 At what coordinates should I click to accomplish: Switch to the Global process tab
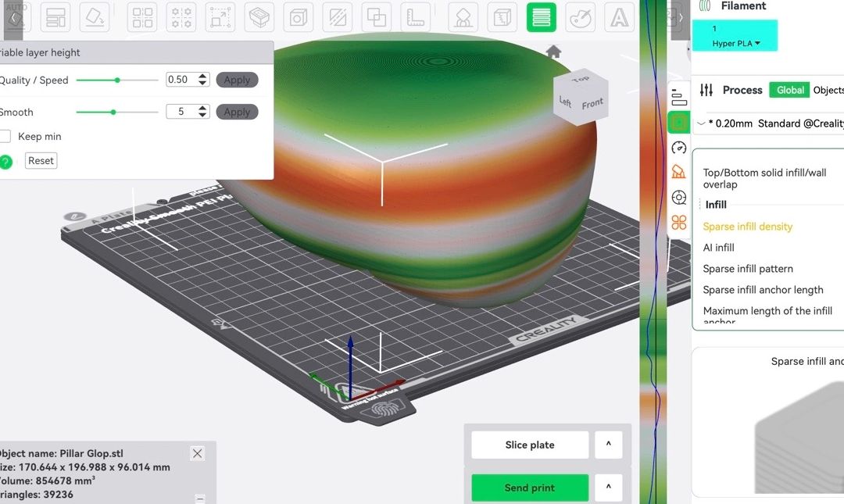click(789, 90)
